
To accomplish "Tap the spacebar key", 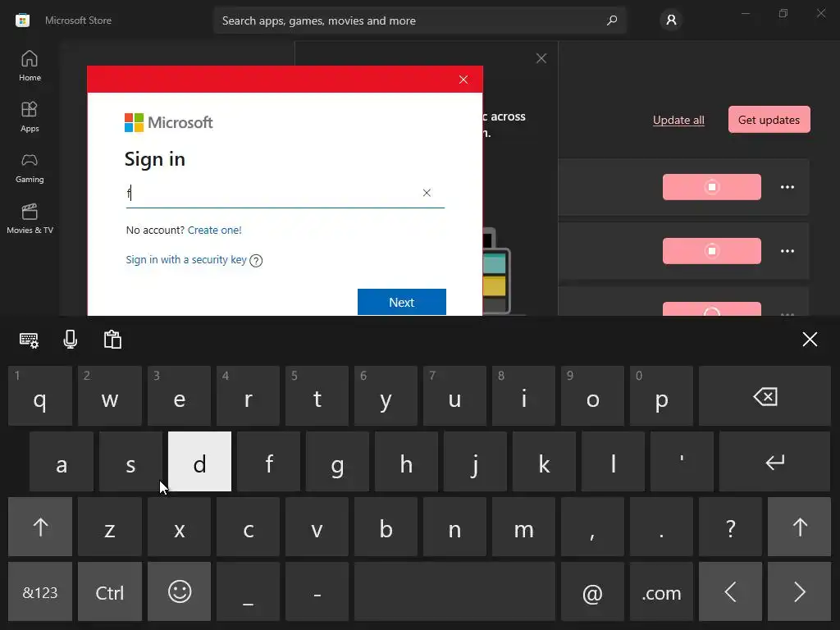I will 454,592.
